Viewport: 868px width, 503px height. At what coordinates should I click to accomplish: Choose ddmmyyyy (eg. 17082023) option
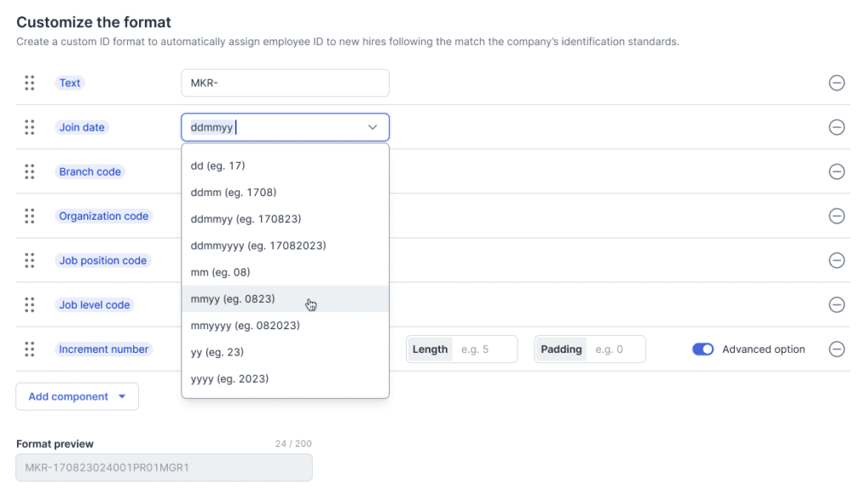pyautogui.click(x=259, y=245)
